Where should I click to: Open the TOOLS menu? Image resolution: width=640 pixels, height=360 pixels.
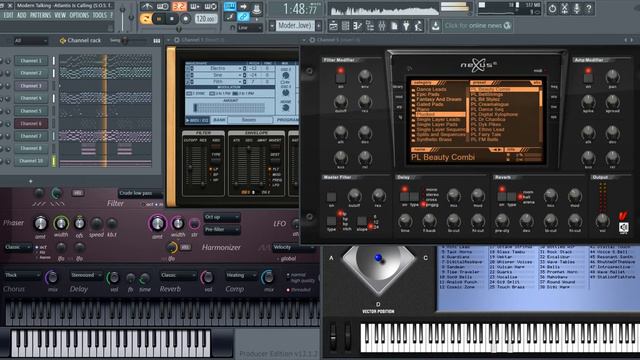coord(99,16)
